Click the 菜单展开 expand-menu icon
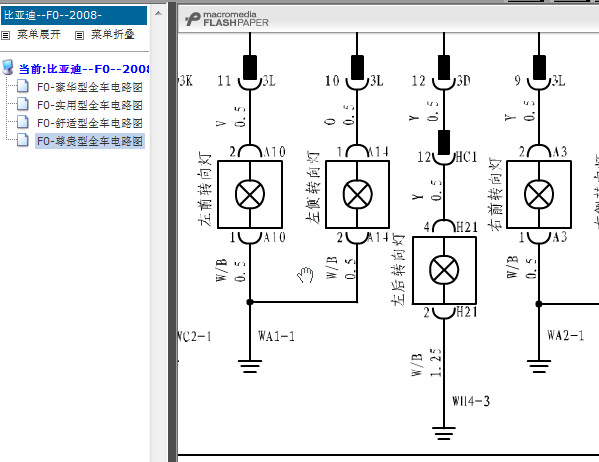This screenshot has height=462, width=599. [5, 36]
